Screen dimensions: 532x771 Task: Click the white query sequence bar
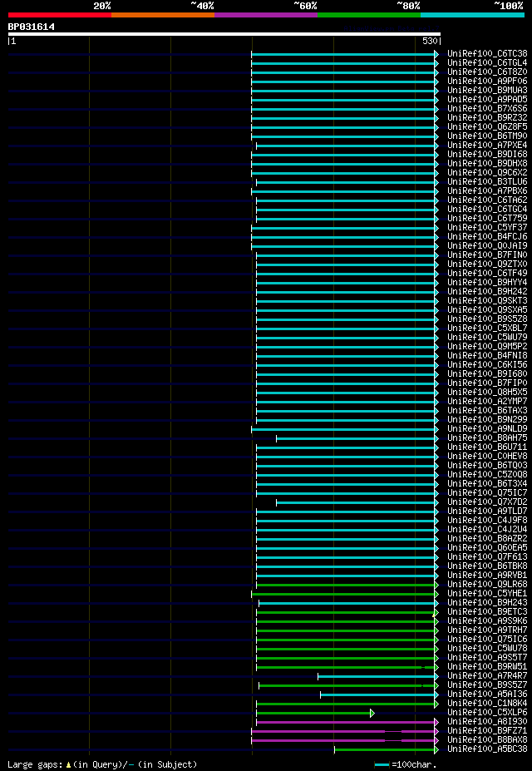click(x=224, y=34)
